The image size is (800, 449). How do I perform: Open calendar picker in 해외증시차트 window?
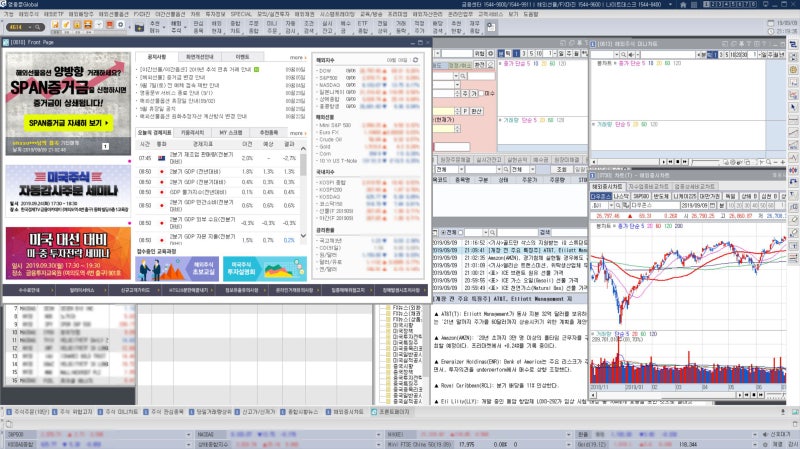click(713, 205)
